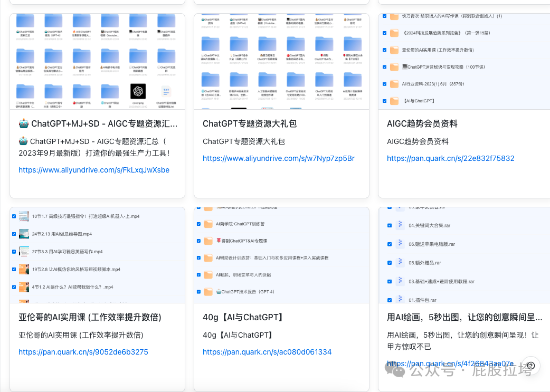Click video thumbnail for 27节3.3 用AI学习雅思英语写作
Screen dimensions: 550x392
click(24, 252)
